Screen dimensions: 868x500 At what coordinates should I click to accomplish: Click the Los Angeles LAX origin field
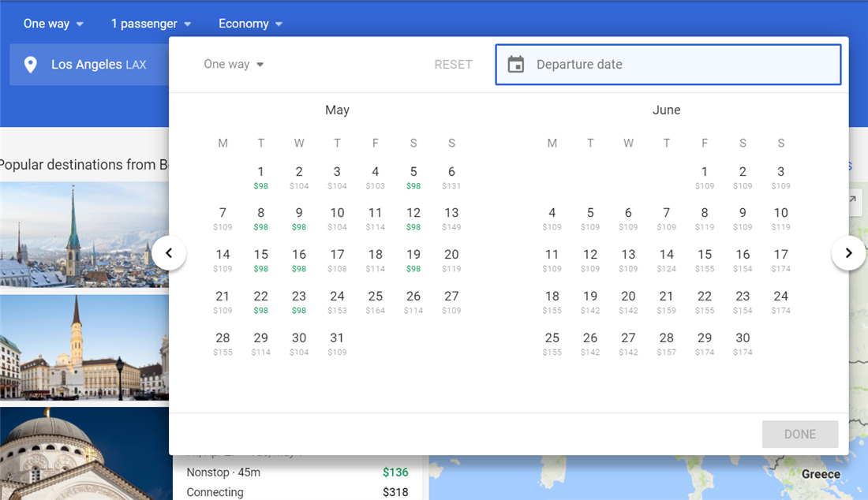[x=95, y=65]
